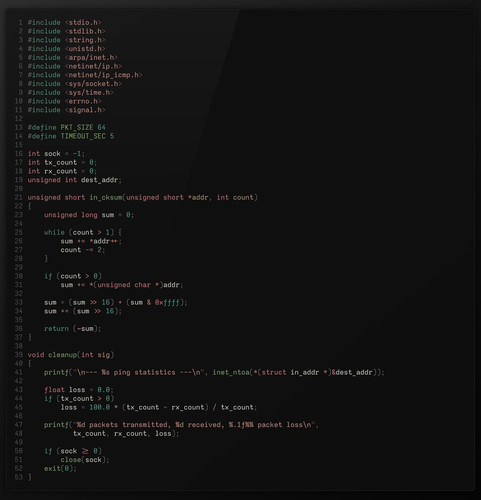Click 'unsigned long sum = 0;' line
The width and height of the screenshot is (481, 500).
coord(89,215)
